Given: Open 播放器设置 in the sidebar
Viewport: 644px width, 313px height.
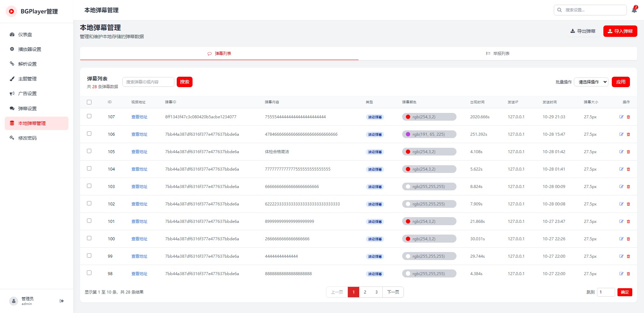Looking at the screenshot, I should pos(30,49).
